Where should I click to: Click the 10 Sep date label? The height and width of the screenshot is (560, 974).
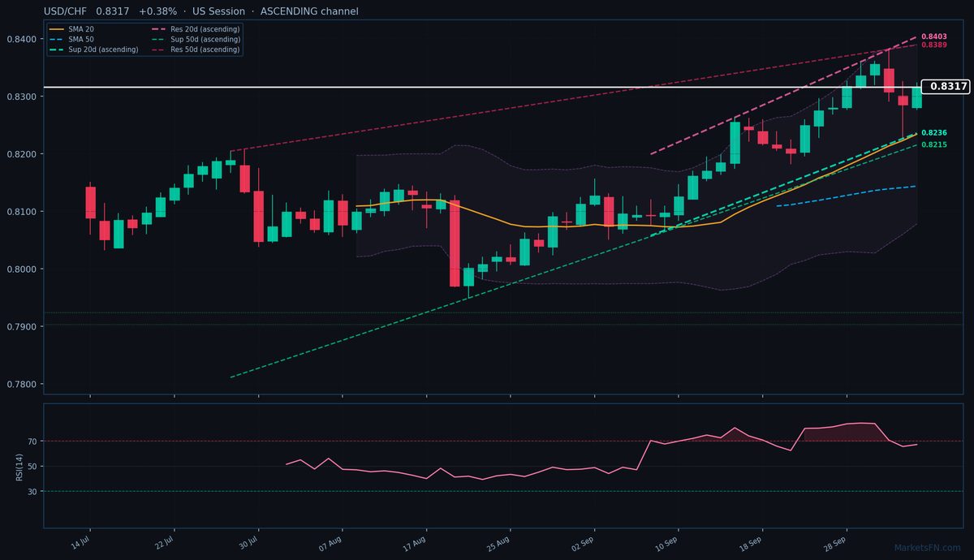pos(667,543)
